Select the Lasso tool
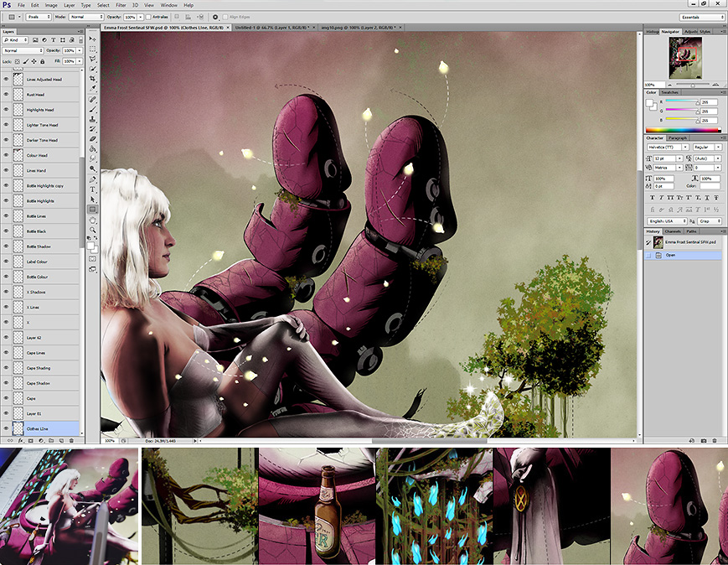The width and height of the screenshot is (728, 565). (x=92, y=59)
